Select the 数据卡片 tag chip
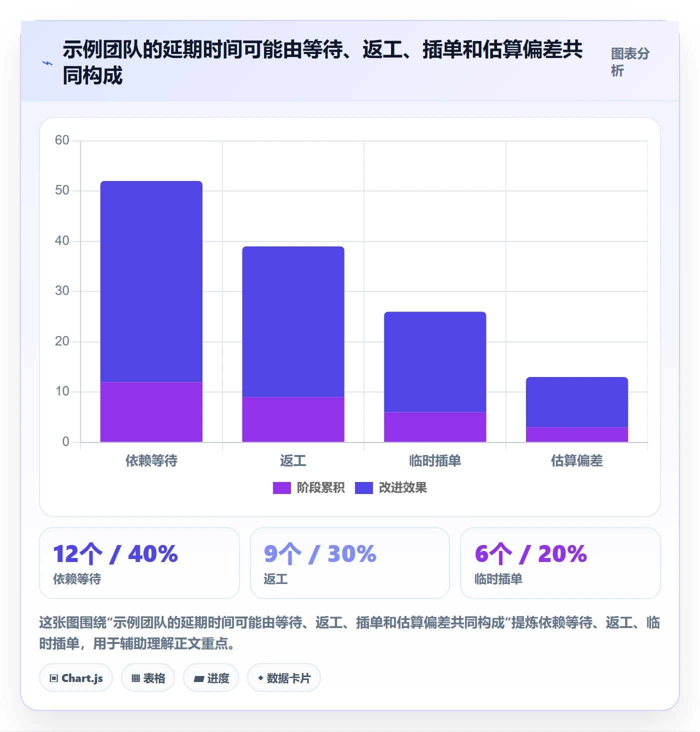Viewport: 700px width, 732px height. point(284,678)
